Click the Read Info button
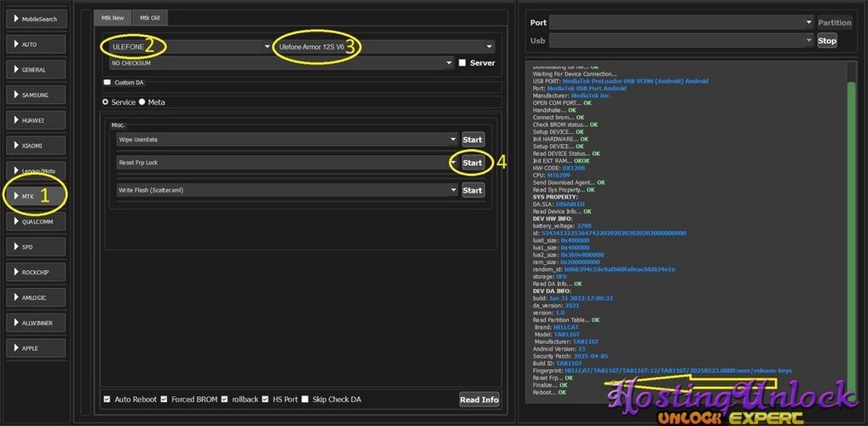The image size is (868, 426). 479,400
